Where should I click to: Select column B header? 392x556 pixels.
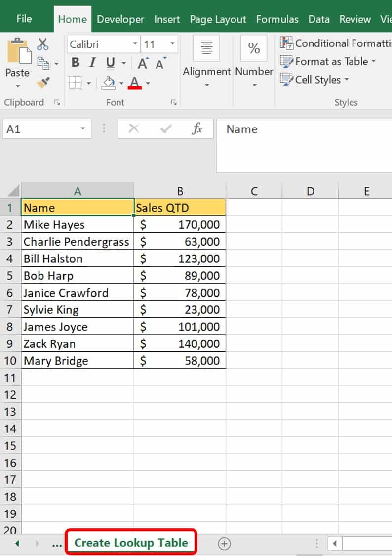pos(180,191)
